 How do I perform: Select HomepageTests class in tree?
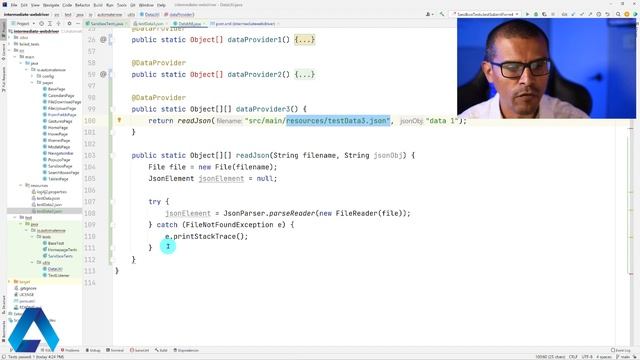click(x=62, y=250)
